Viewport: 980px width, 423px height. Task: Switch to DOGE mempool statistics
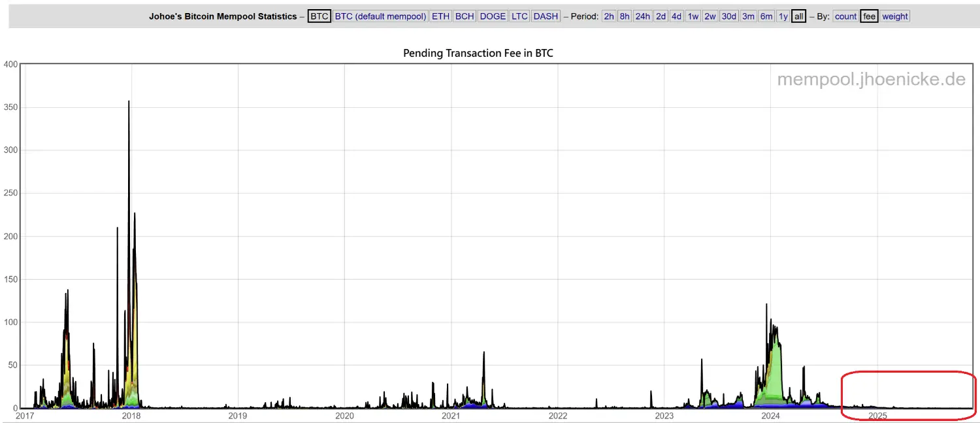click(493, 16)
